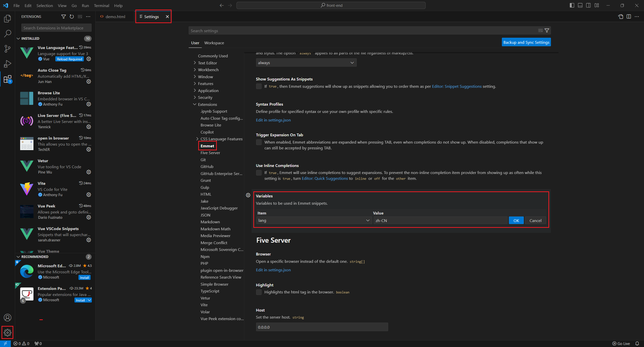Open the Search view in activity bar

[8, 33]
